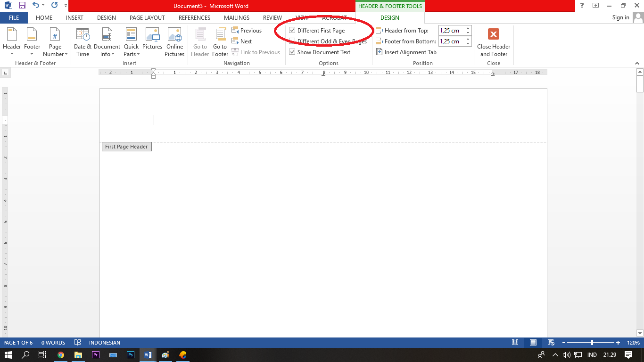Open Header & Footer Tools DESIGN tab
Viewport: 644px width, 362px height.
(390, 18)
